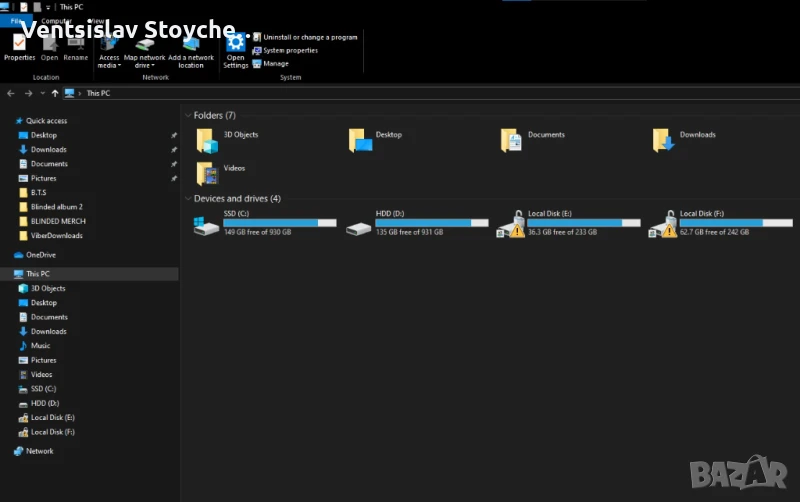Open the SSD (C:) drive
Screen dimensions: 800x502
click(x=208, y=226)
